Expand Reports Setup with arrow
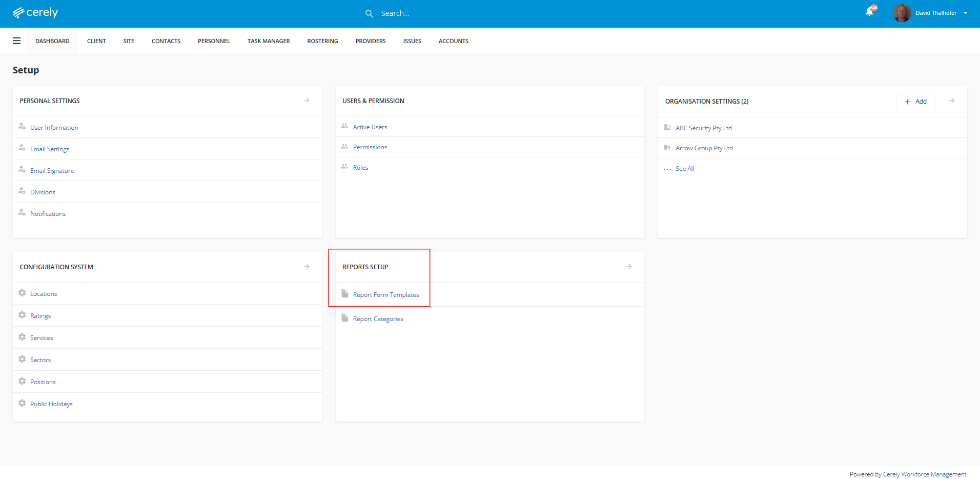Viewport: 980px width, 479px height. 629,267
